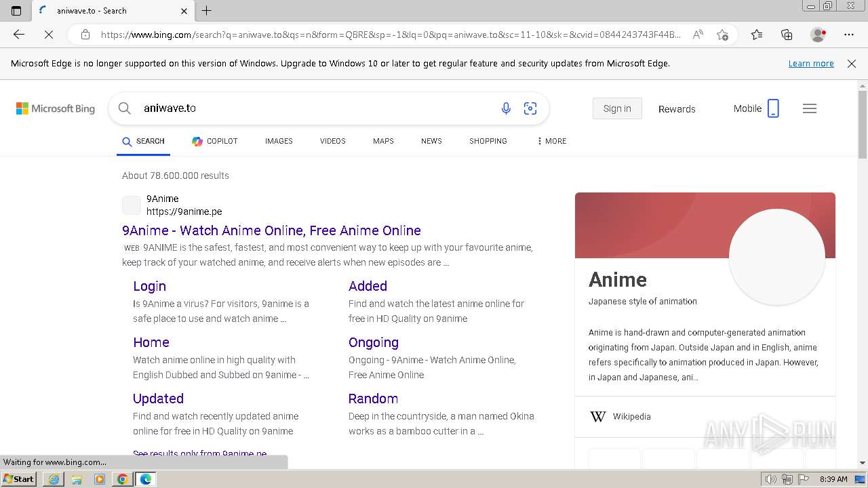Open the Updated sitelink
The width and height of the screenshot is (868, 488).
click(158, 399)
